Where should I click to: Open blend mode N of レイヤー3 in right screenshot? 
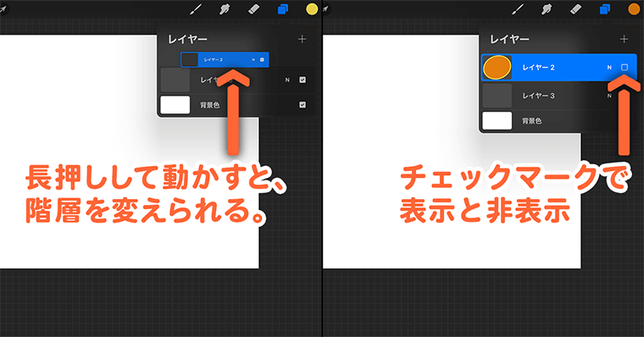[x=609, y=96]
